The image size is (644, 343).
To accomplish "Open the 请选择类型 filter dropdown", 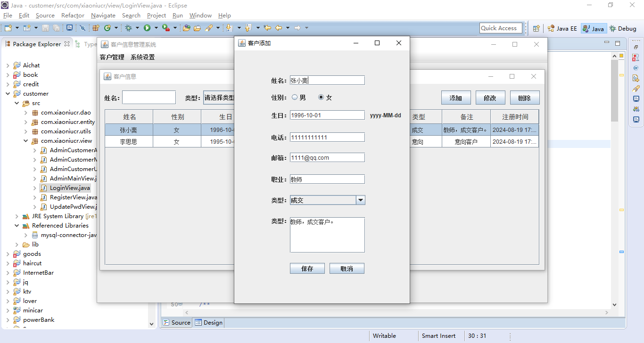I will coord(219,98).
